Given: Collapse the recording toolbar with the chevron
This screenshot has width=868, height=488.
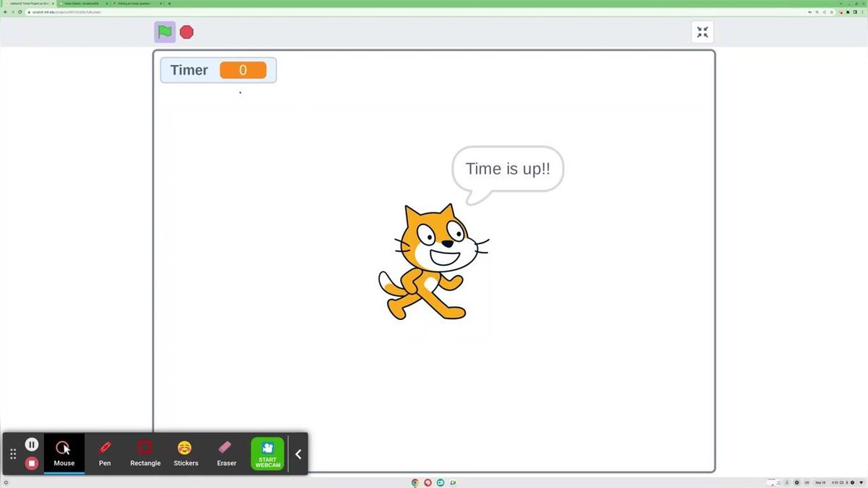Looking at the screenshot, I should pyautogui.click(x=298, y=454).
